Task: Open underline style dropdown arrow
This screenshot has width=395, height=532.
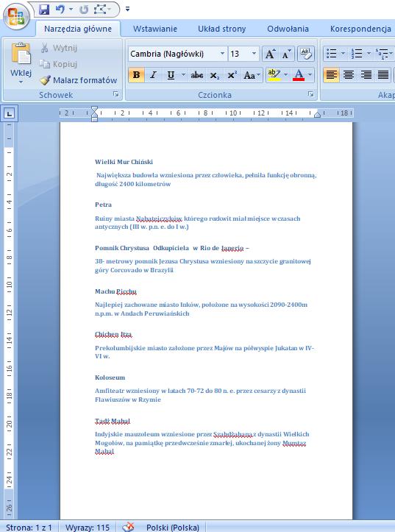Action: [183, 75]
